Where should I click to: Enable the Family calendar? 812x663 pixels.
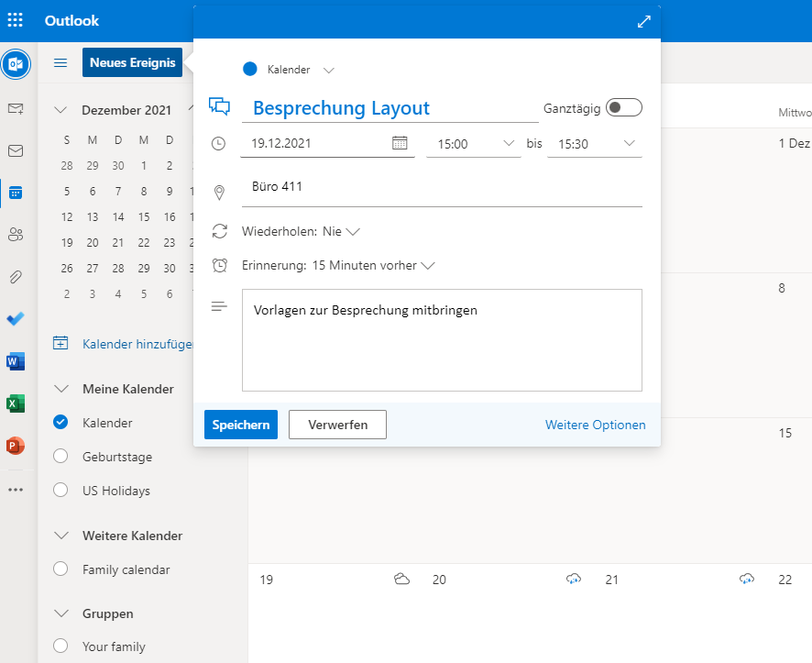pyautogui.click(x=60, y=569)
